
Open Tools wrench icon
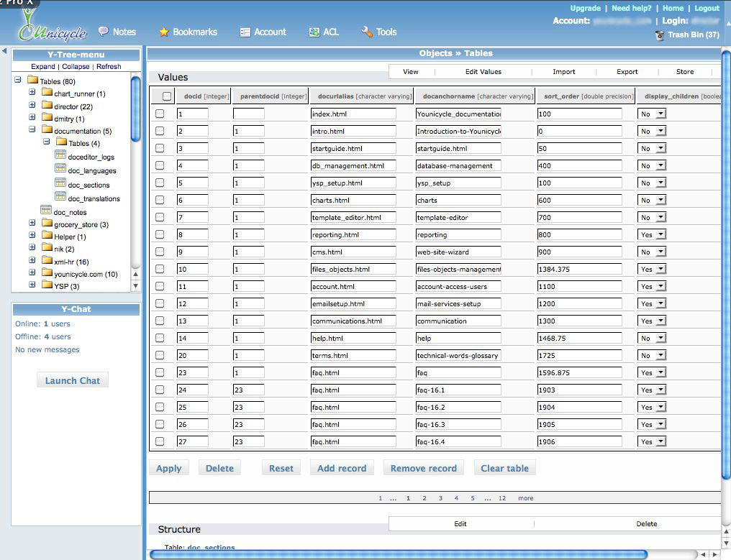coord(367,32)
